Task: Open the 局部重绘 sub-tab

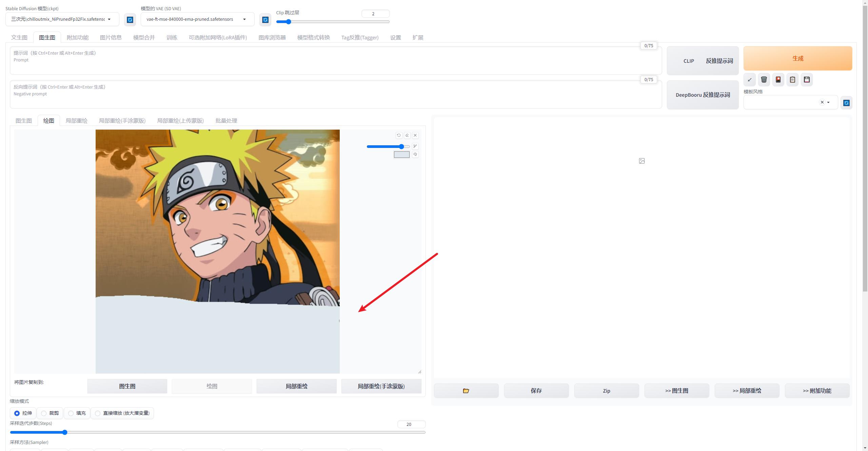Action: coord(76,120)
